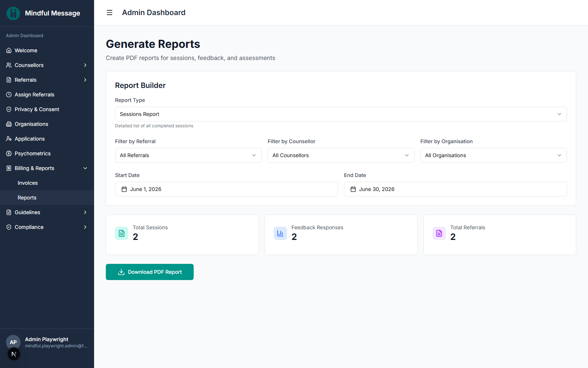Open the Report Type dropdown

pyautogui.click(x=341, y=114)
